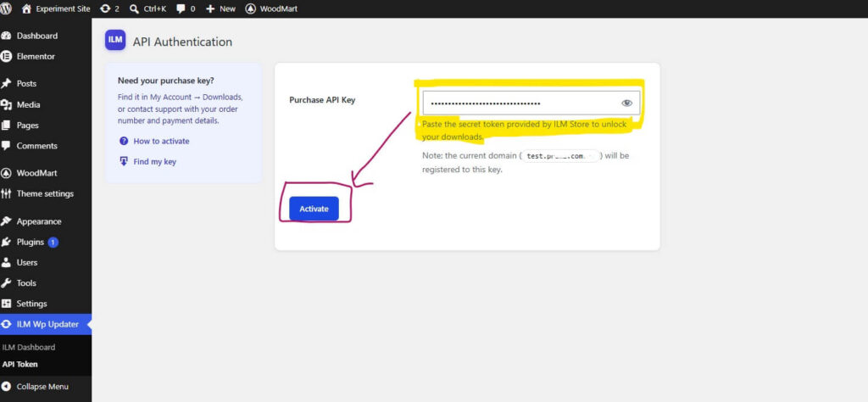Click the Pages icon
This screenshot has height=402, width=868.
coord(6,126)
